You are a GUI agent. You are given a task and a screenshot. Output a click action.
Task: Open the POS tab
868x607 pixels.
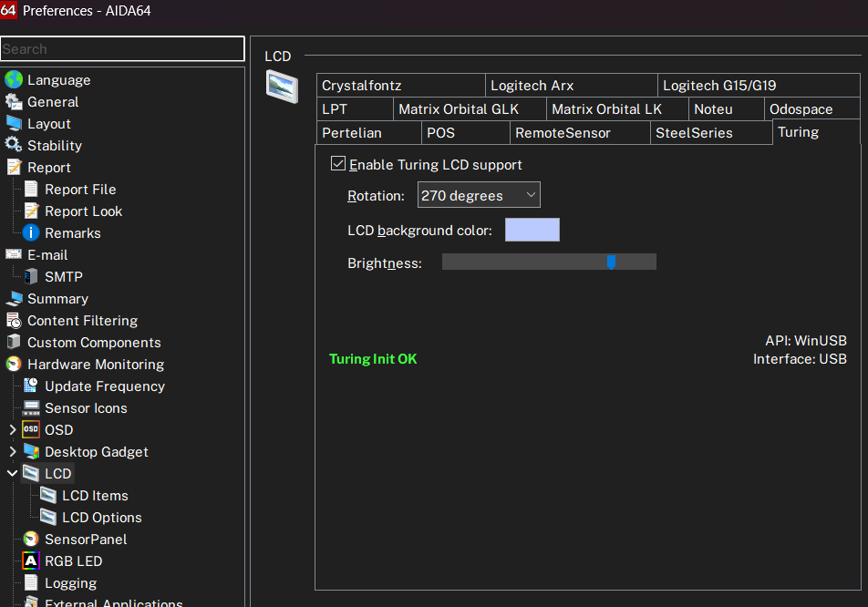tap(466, 133)
